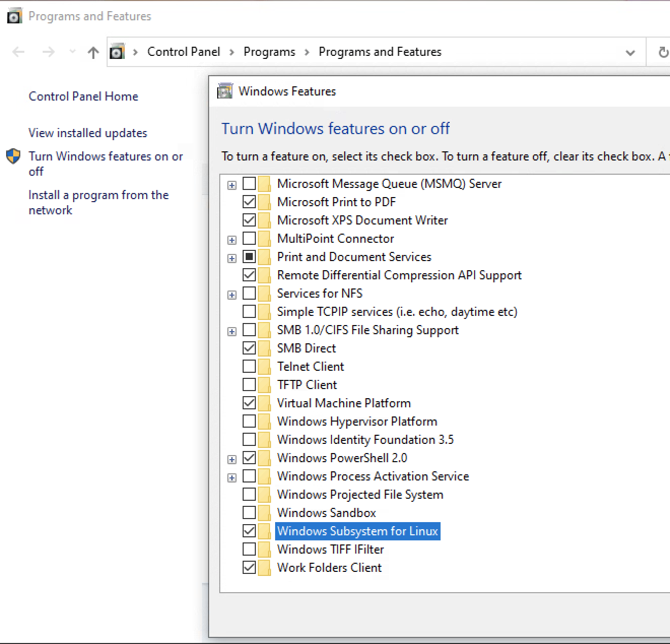Click the Back navigation arrow
Viewport: 670px width, 644px height.
19,52
